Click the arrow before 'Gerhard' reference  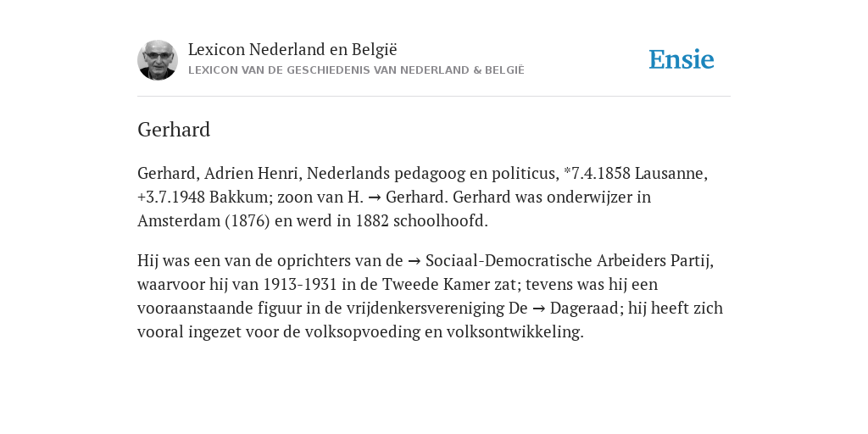(x=374, y=197)
